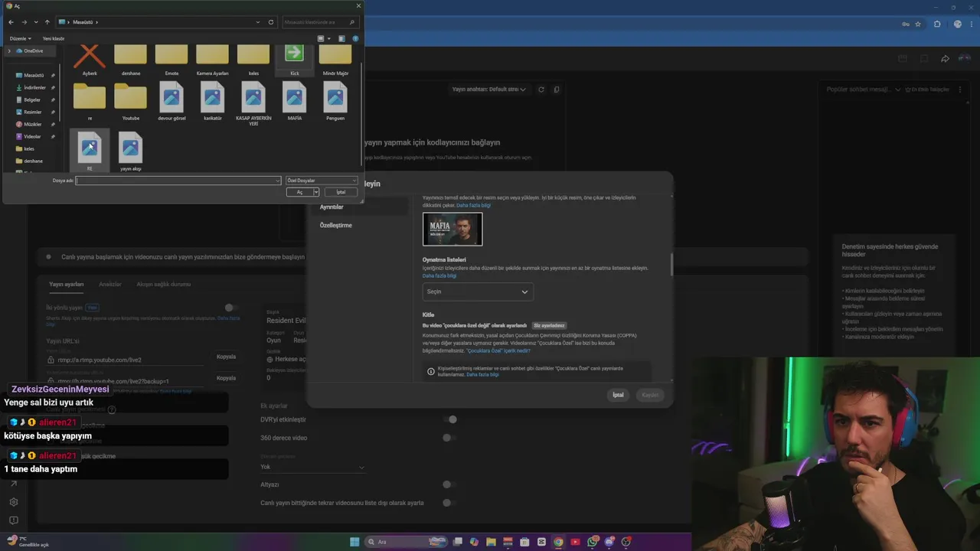Select keles folder in the sidebar
This screenshot has height=551, width=980.
(29, 148)
